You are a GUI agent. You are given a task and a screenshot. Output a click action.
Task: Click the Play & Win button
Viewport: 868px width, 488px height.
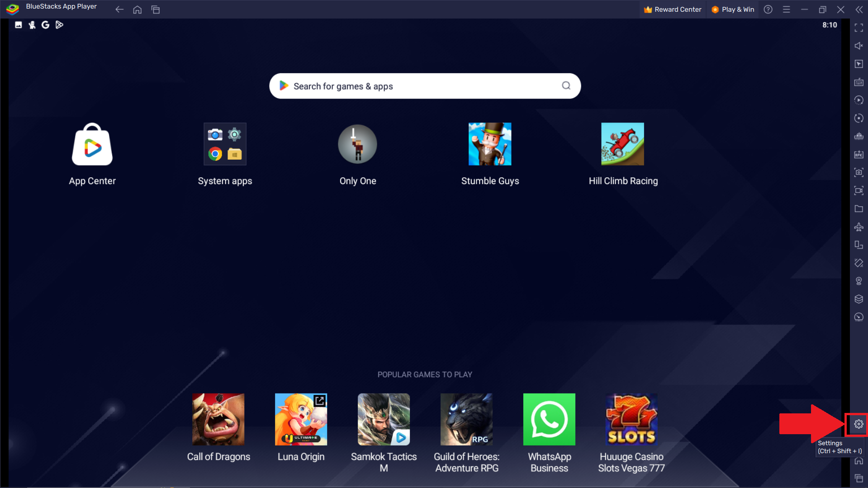(x=732, y=9)
